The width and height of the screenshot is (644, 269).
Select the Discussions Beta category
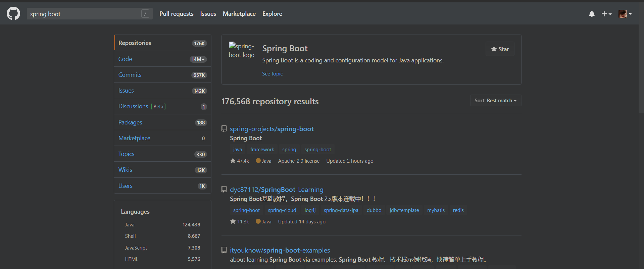coord(163,106)
